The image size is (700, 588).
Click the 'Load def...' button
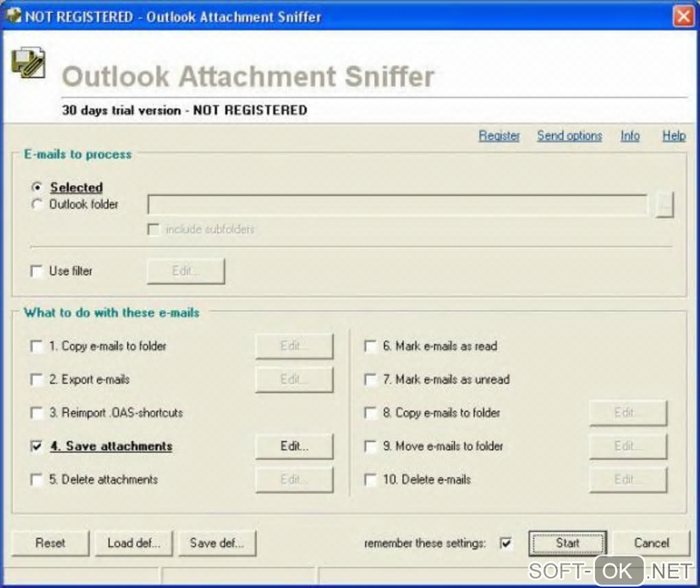coord(134,543)
